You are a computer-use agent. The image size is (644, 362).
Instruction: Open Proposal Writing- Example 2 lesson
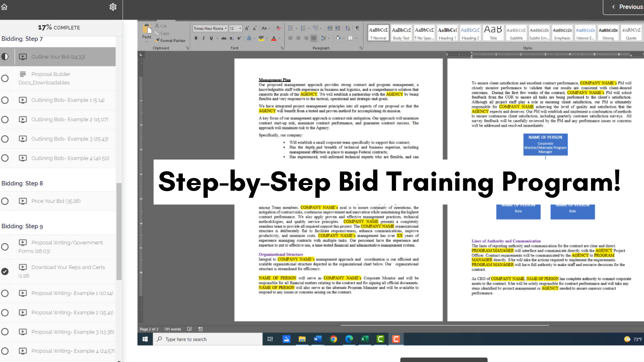pos(58,312)
